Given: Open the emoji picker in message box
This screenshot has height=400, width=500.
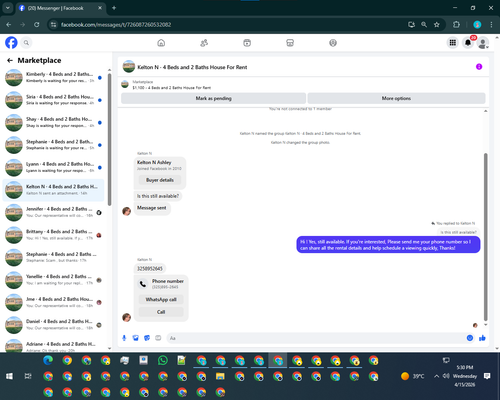Looking at the screenshot, I should (470, 338).
